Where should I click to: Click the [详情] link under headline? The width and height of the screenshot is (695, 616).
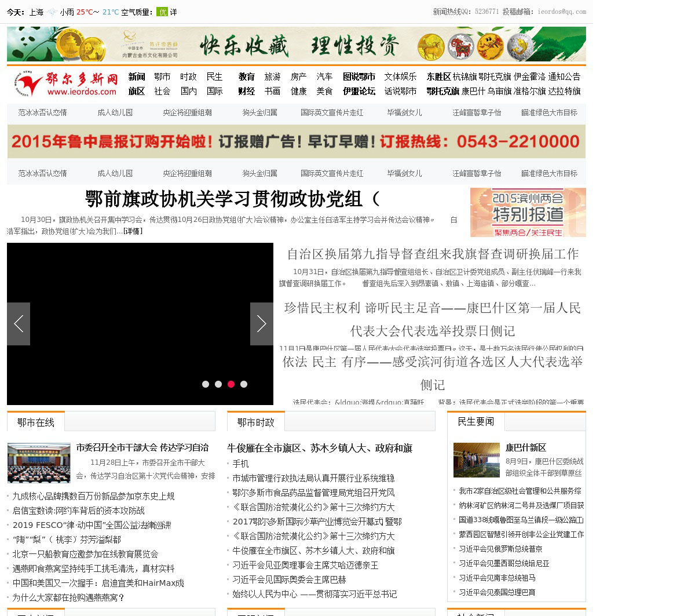tap(133, 231)
